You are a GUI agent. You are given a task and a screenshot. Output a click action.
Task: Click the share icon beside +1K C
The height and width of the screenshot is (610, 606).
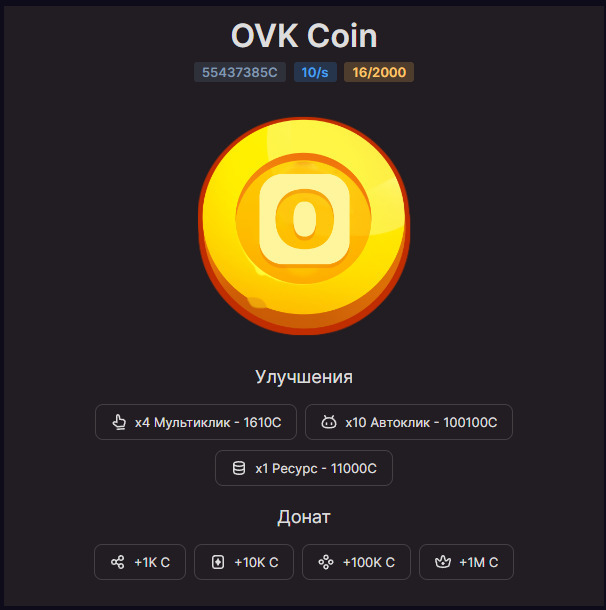click(117, 562)
